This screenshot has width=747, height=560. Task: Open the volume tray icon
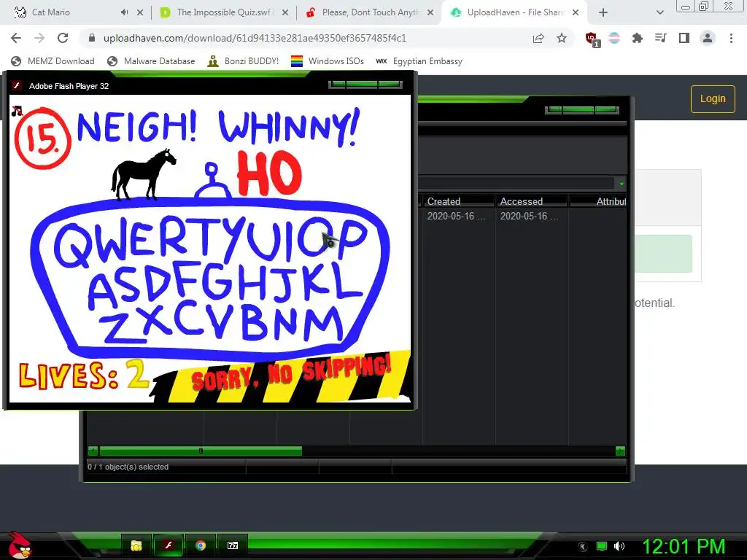[619, 546]
